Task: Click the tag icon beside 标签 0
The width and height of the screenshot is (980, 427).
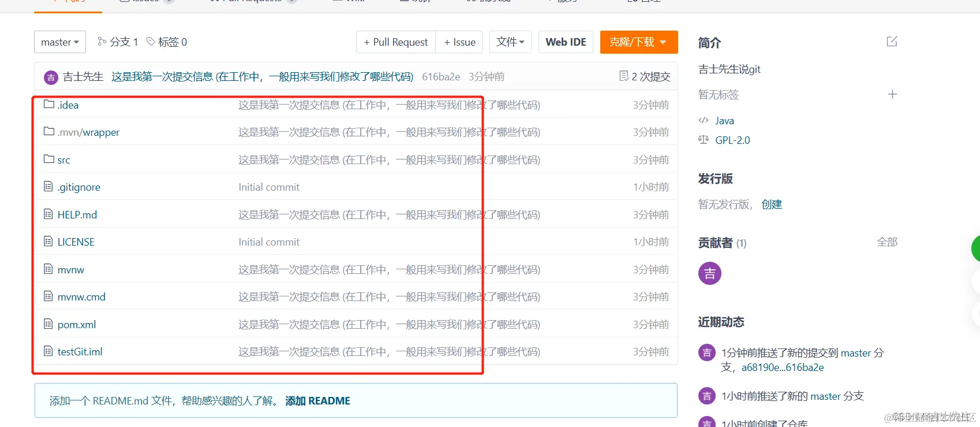Action: (x=151, y=42)
